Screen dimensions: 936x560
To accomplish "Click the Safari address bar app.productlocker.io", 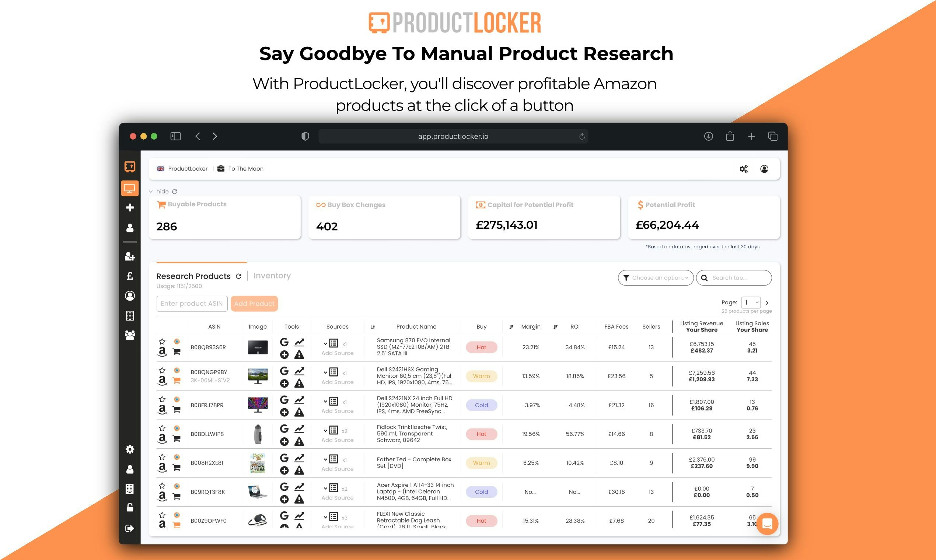I will pyautogui.click(x=453, y=136).
